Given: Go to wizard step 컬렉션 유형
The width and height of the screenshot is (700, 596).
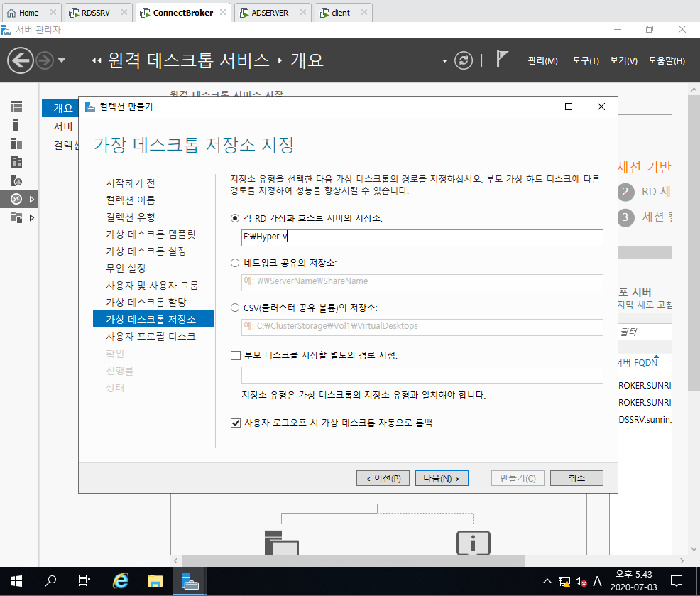Looking at the screenshot, I should click(x=131, y=217).
